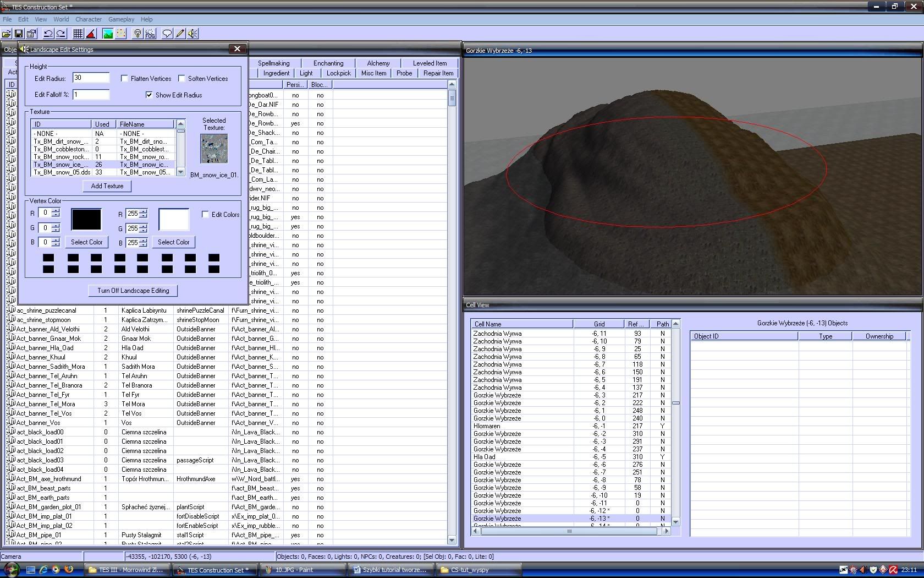
Task: Open the script editor pencil icon
Action: tap(180, 34)
